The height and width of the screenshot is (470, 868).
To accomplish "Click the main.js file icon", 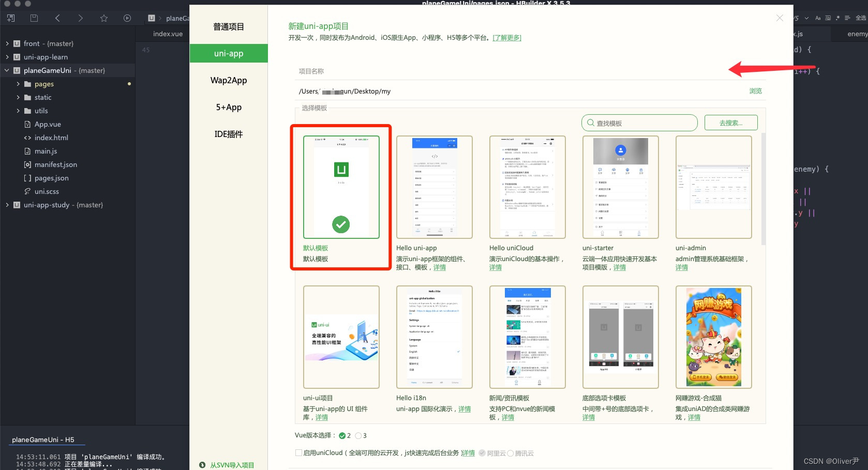I will coord(27,151).
